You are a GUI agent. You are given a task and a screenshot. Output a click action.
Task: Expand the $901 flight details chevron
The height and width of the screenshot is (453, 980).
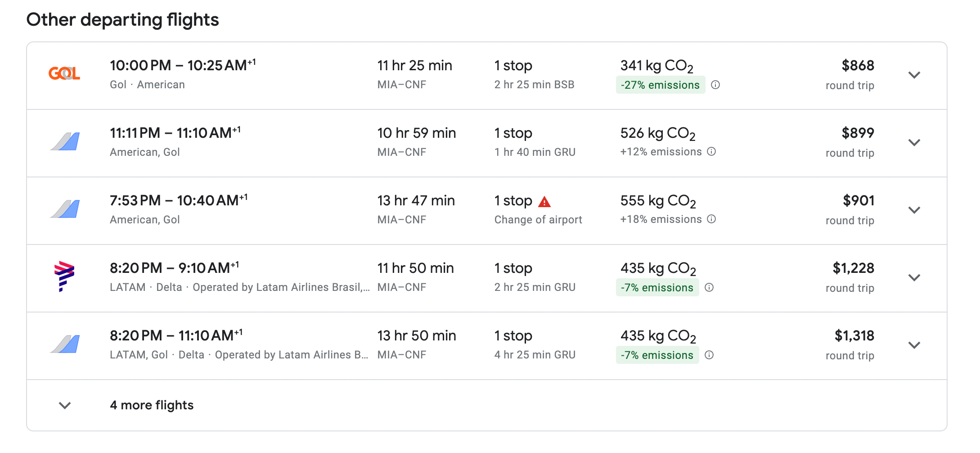[x=914, y=210]
